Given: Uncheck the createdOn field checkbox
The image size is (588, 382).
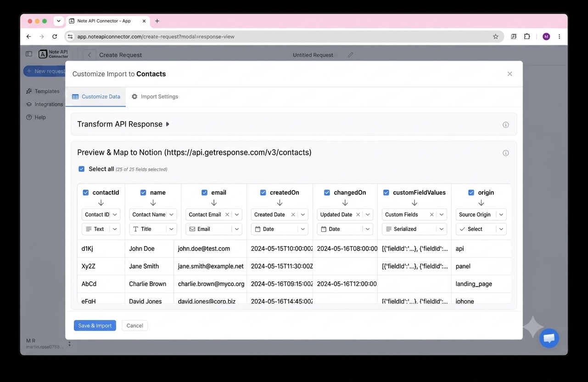Looking at the screenshot, I should (263, 192).
